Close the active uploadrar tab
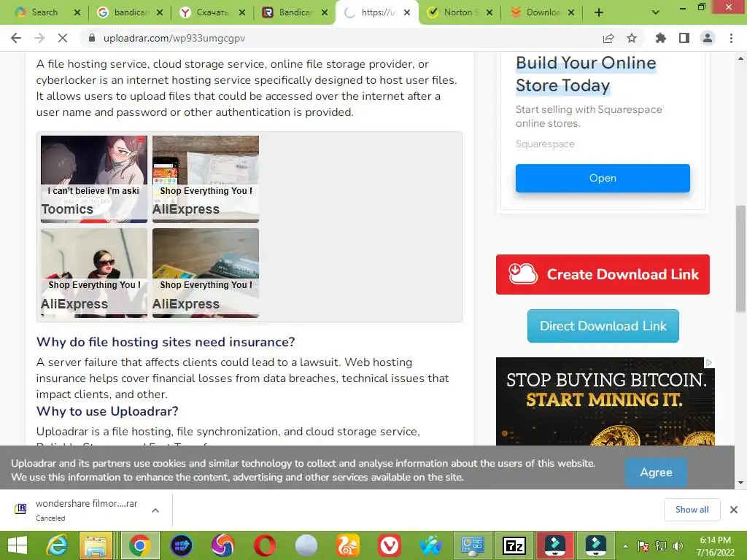The image size is (747, 560). (407, 12)
